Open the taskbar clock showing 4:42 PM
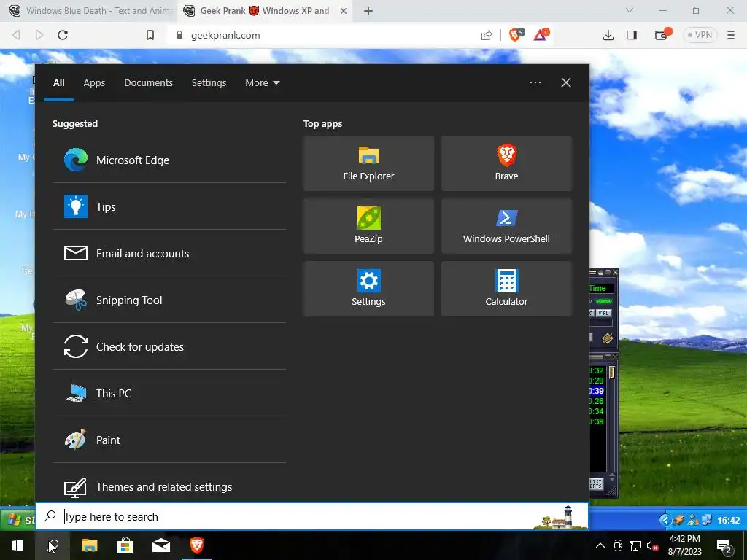Image resolution: width=747 pixels, height=560 pixels. point(684,545)
